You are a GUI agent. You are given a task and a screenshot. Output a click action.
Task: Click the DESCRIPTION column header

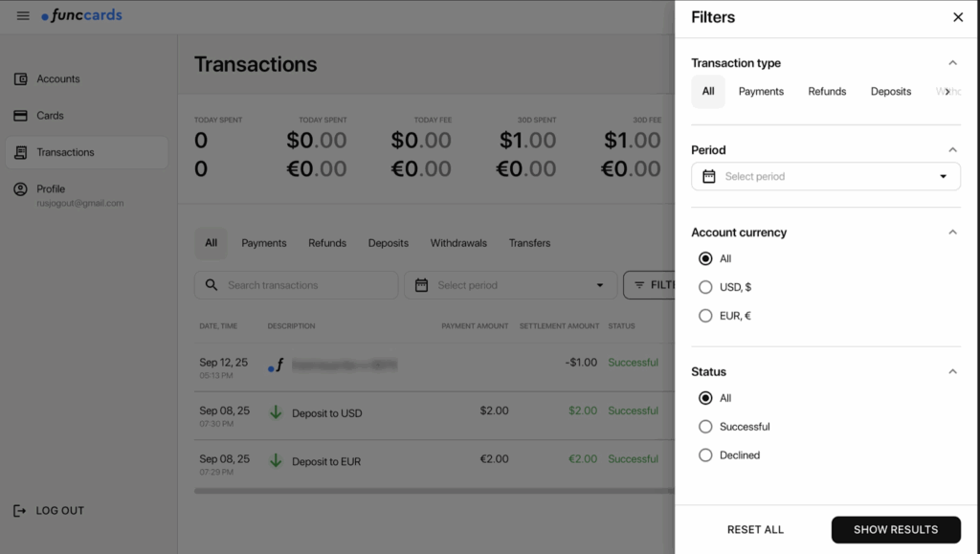[291, 326]
